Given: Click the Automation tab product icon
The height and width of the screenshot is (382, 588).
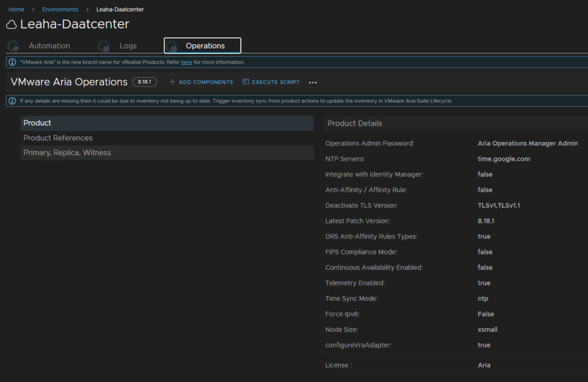Looking at the screenshot, I should (x=14, y=46).
